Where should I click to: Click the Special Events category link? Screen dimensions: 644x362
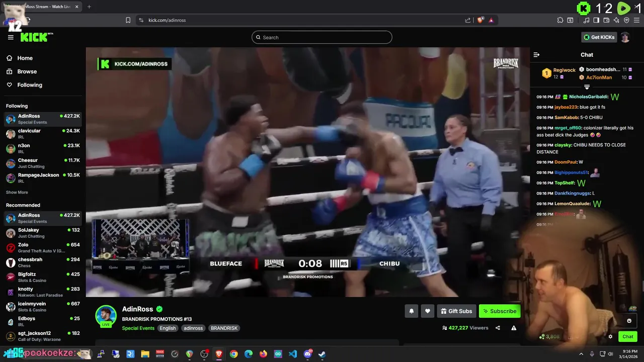pyautogui.click(x=138, y=328)
